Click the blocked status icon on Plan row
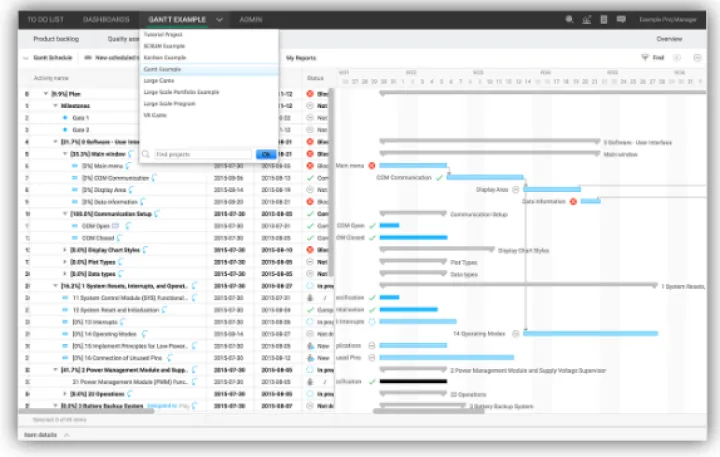Image resolution: width=720 pixels, height=457 pixels. (310, 93)
